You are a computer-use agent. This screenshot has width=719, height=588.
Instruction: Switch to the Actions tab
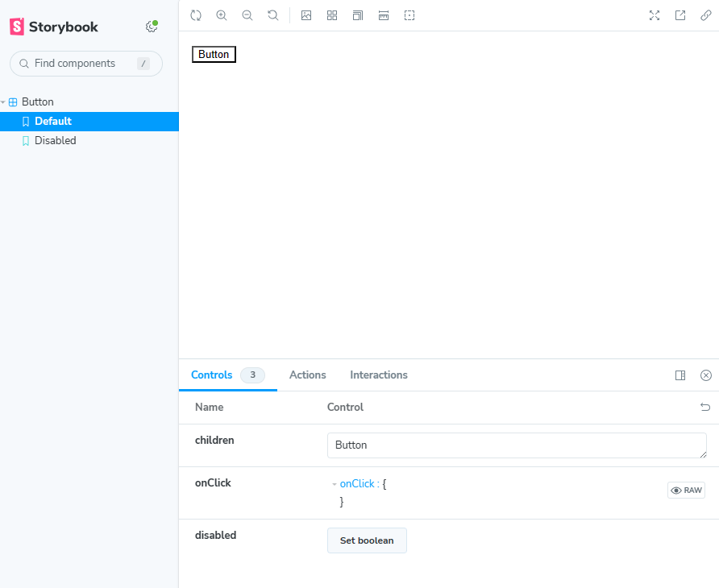(x=307, y=375)
